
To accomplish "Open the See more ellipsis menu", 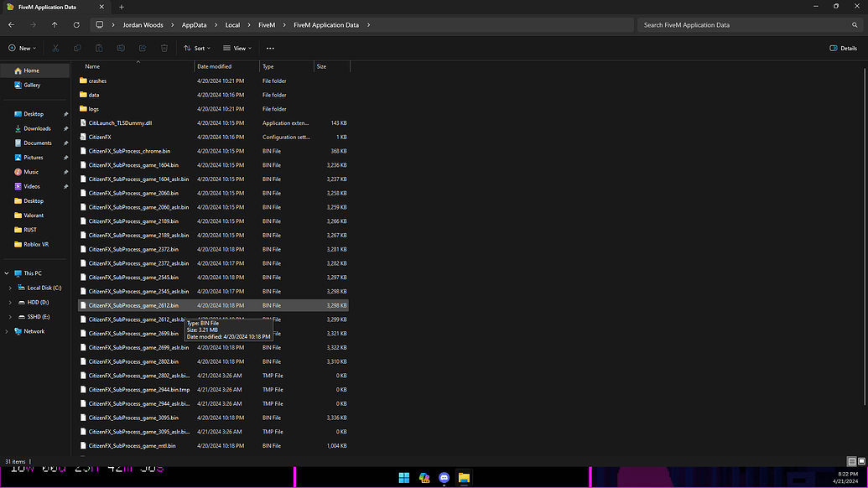I will coord(270,48).
